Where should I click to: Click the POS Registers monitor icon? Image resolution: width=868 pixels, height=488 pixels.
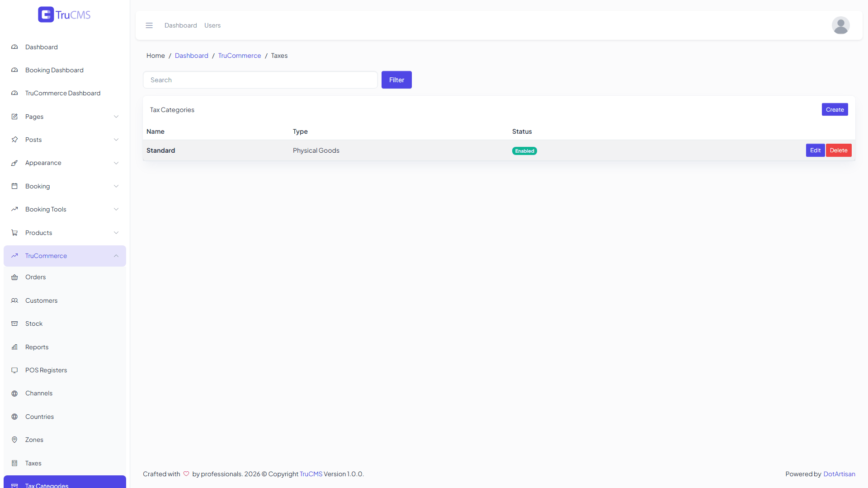coord(14,370)
